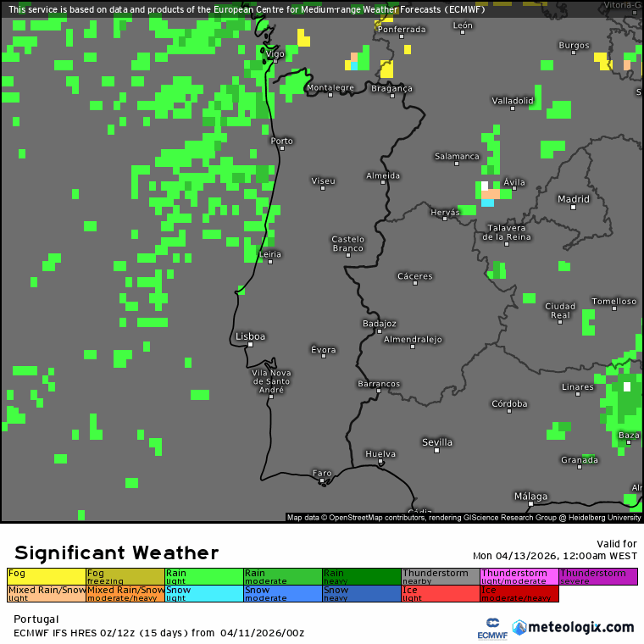Select the Rain heavy legend swatch

(362, 577)
